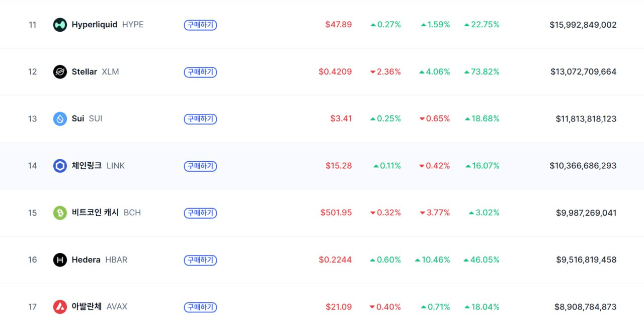Click the 구매하기 button for Hedera

[200, 260]
